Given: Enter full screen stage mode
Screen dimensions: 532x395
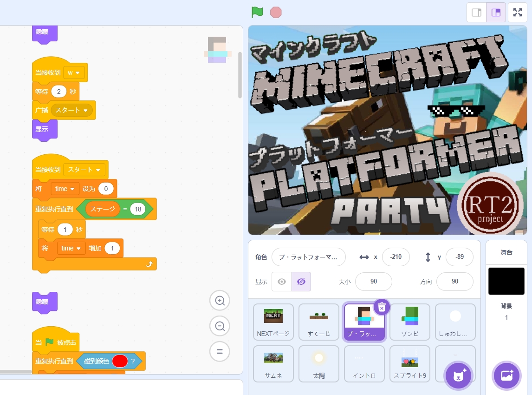Looking at the screenshot, I should [518, 13].
